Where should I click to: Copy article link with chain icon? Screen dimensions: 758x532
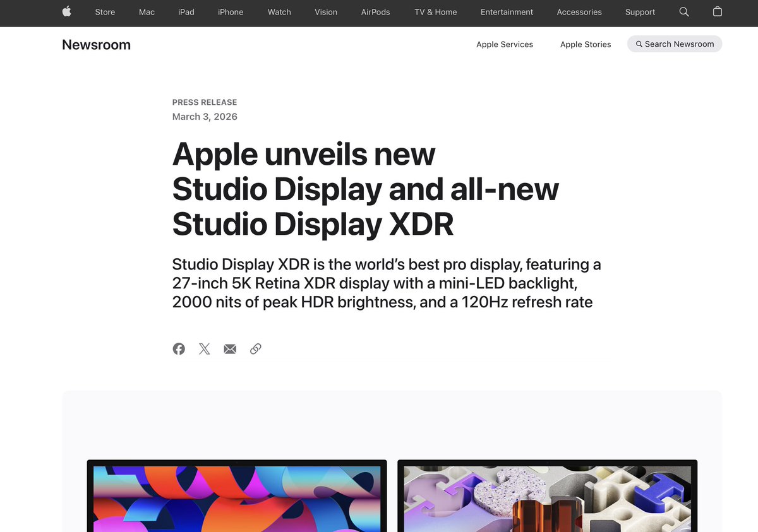click(256, 349)
